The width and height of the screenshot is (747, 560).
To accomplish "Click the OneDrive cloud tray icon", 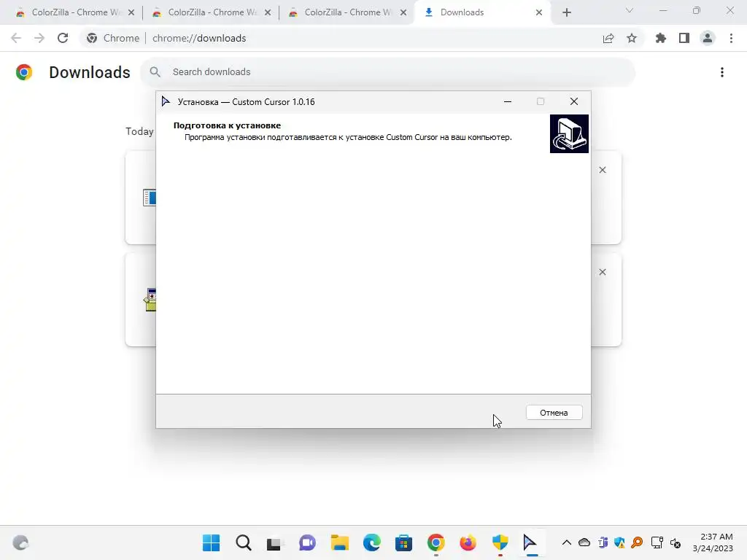I will click(x=584, y=542).
